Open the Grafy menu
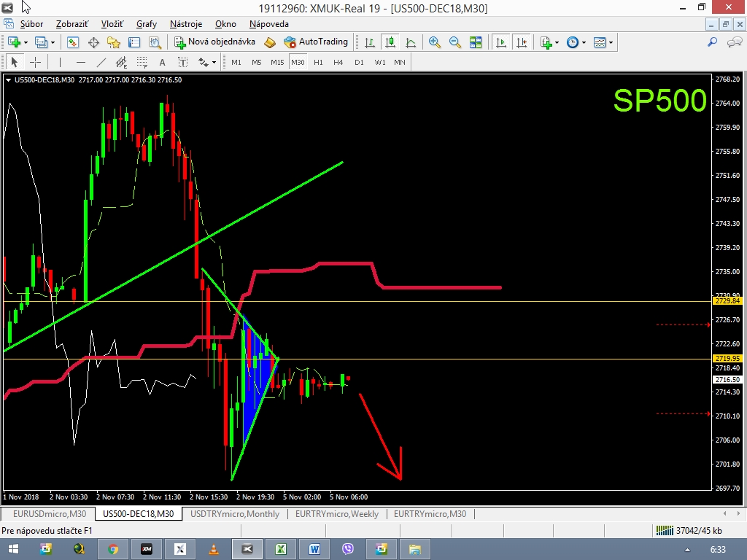Viewport: 747px width, 560px height. (x=146, y=24)
